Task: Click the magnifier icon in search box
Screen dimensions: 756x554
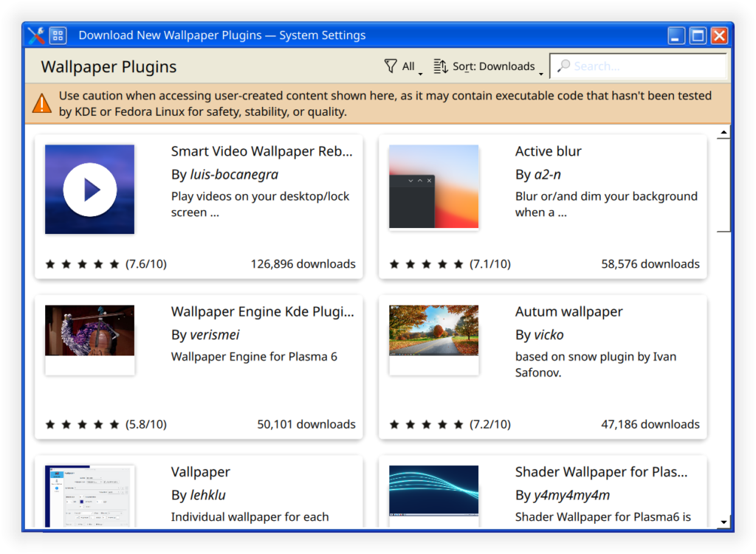Action: click(563, 66)
